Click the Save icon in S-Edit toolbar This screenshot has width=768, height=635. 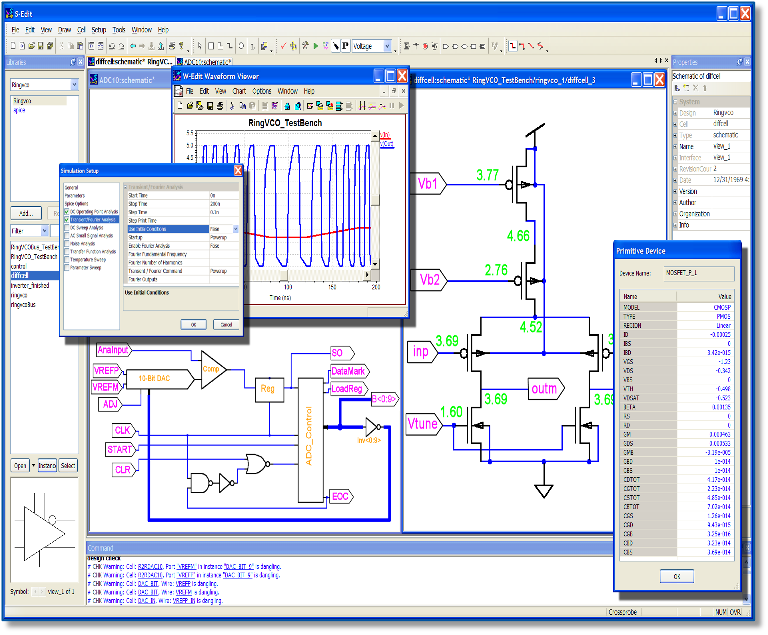pos(41,46)
